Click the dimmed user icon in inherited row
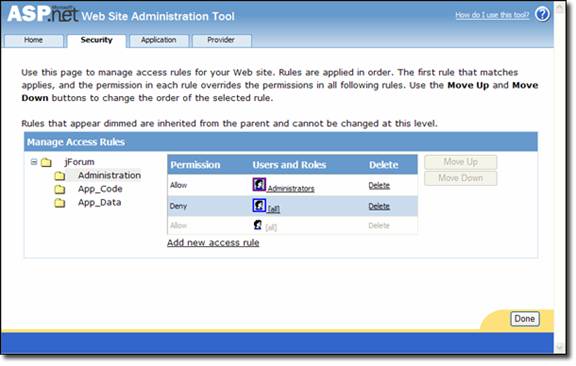576x366 pixels. tap(258, 225)
